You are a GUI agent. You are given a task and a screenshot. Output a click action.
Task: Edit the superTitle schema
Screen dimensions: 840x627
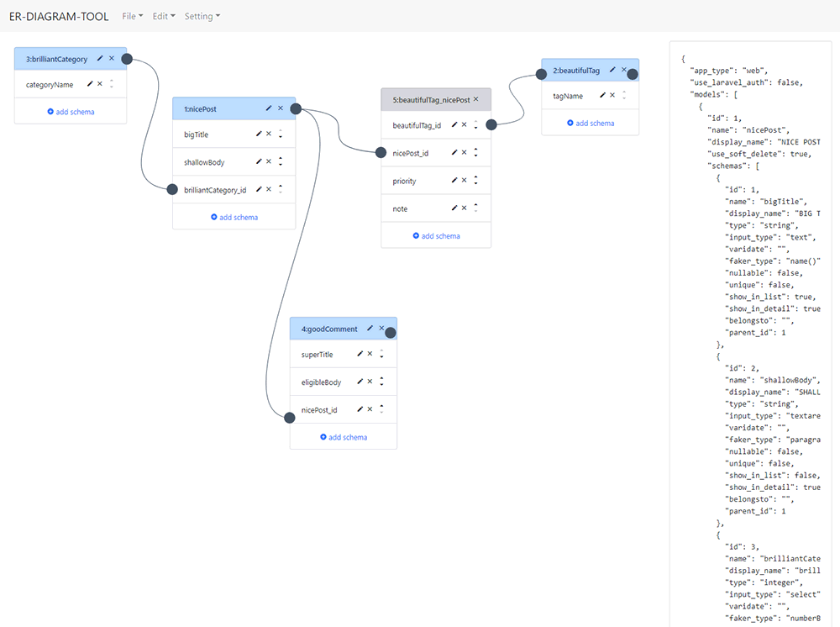[360, 354]
